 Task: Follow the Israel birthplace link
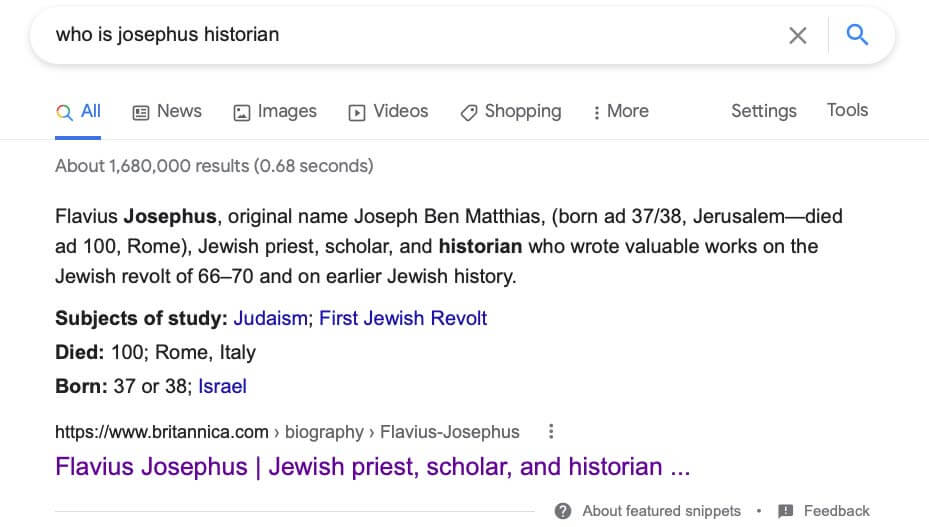coord(222,387)
